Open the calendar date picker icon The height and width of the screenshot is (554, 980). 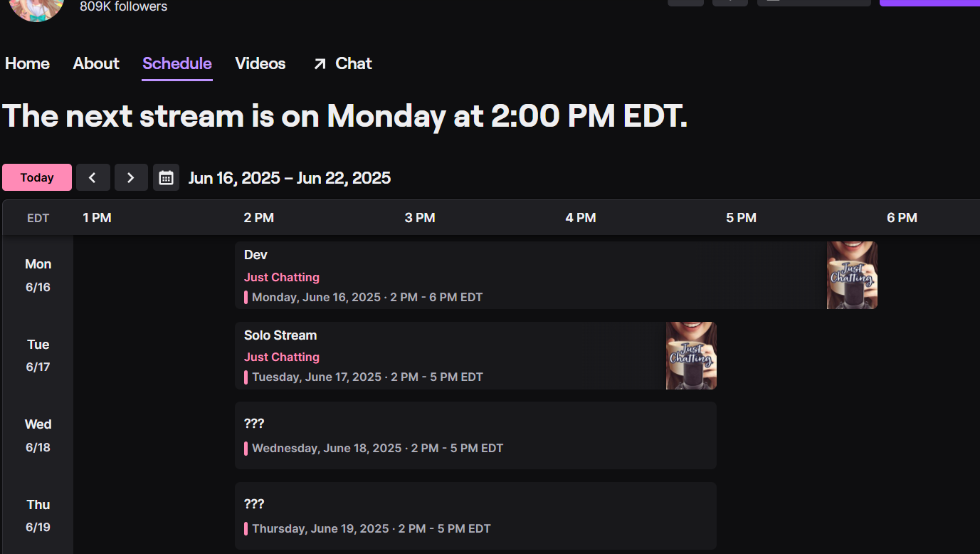pos(166,177)
